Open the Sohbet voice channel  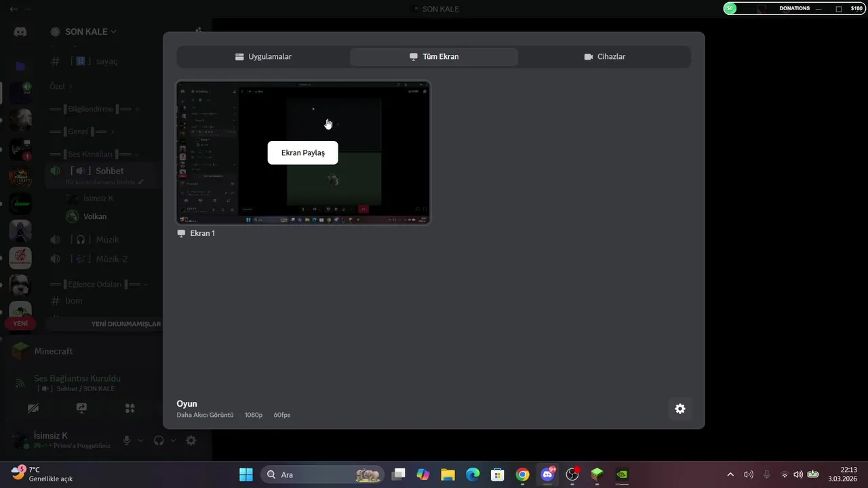[105, 171]
